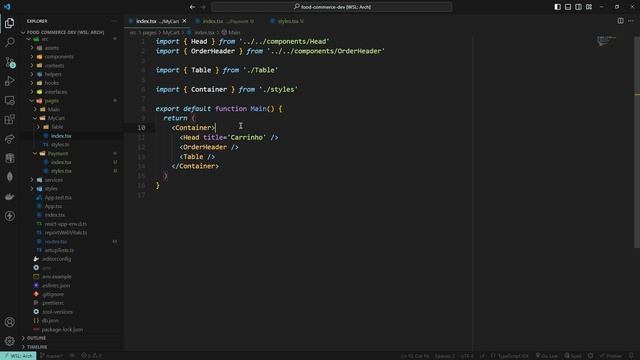
Task: Click the Synchronize Changes status icon
Action: [72, 356]
